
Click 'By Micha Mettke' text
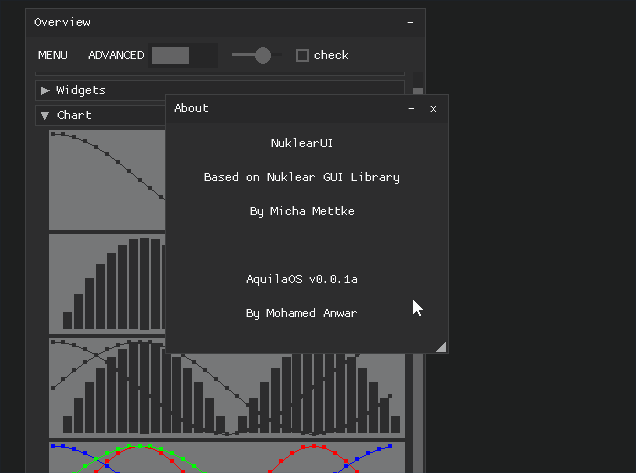pos(302,211)
